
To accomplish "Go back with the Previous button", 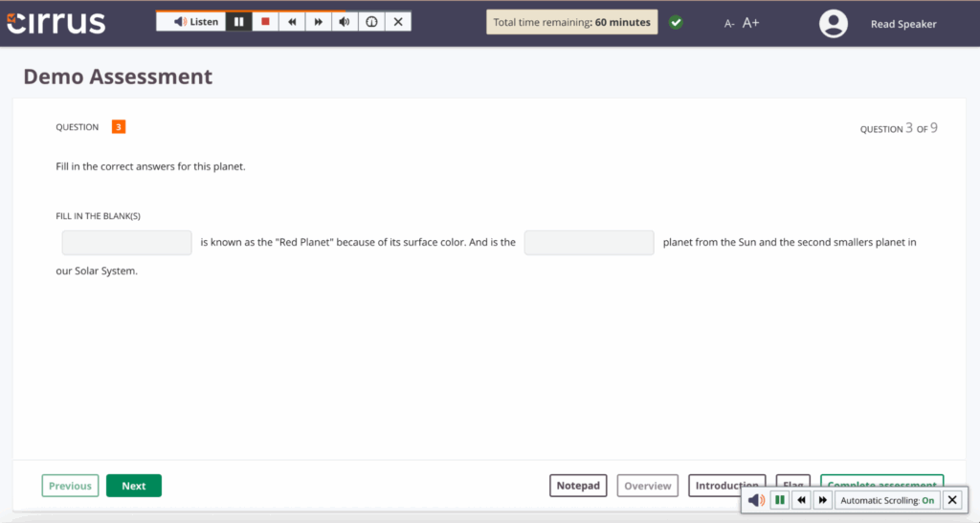I will tap(70, 486).
